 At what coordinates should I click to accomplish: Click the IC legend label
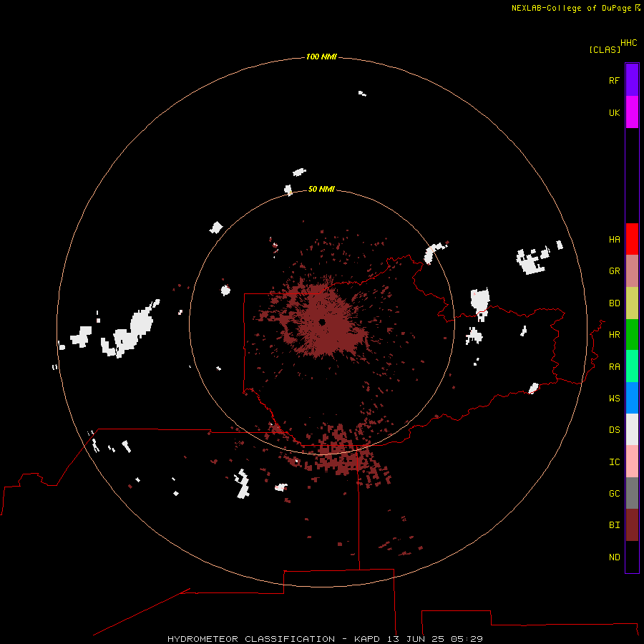(614, 462)
